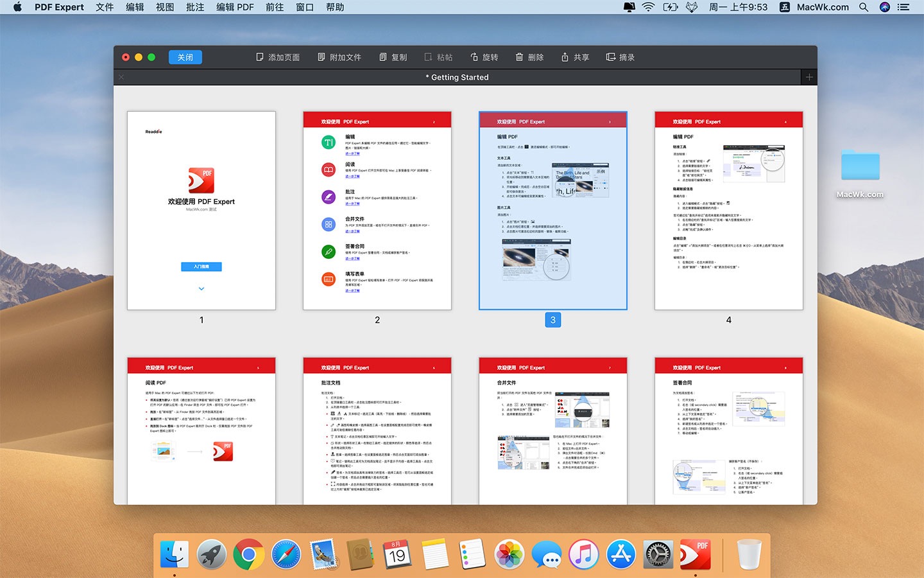
Task: Open Finder from the Dock
Action: tap(174, 554)
